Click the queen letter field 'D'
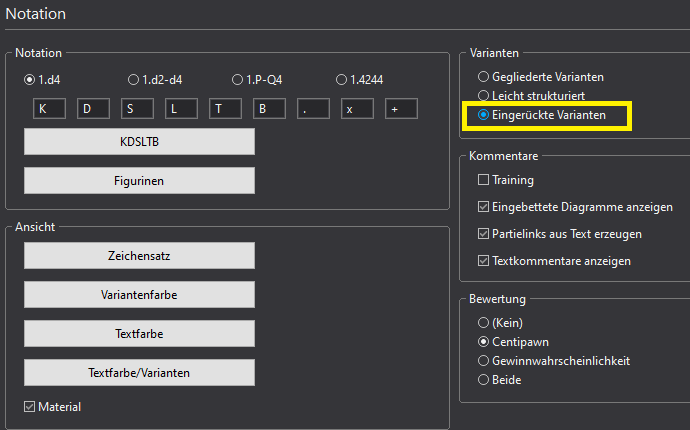This screenshot has width=690, height=430. click(x=92, y=108)
